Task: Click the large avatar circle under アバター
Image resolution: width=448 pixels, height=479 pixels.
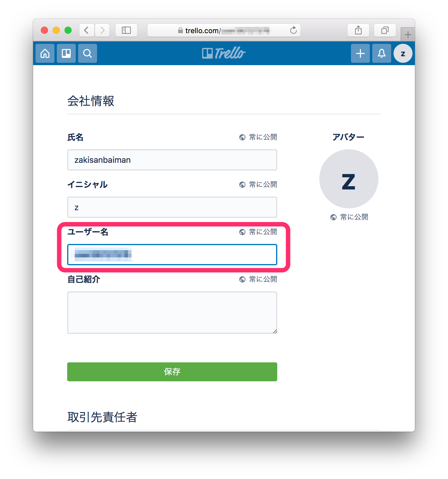Action: (349, 179)
